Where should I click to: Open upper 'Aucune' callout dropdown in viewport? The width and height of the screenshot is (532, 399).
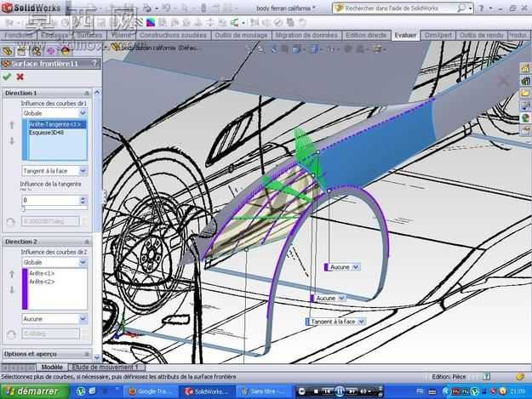356,267
